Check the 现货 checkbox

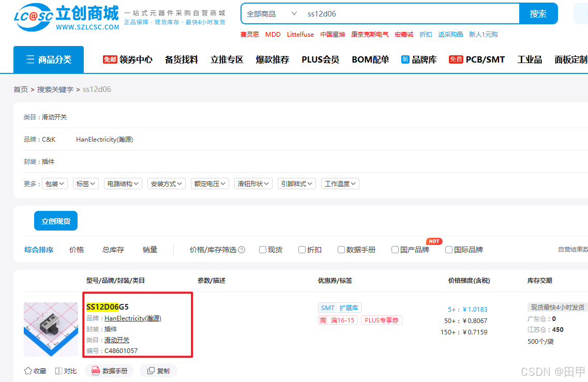[x=263, y=250]
